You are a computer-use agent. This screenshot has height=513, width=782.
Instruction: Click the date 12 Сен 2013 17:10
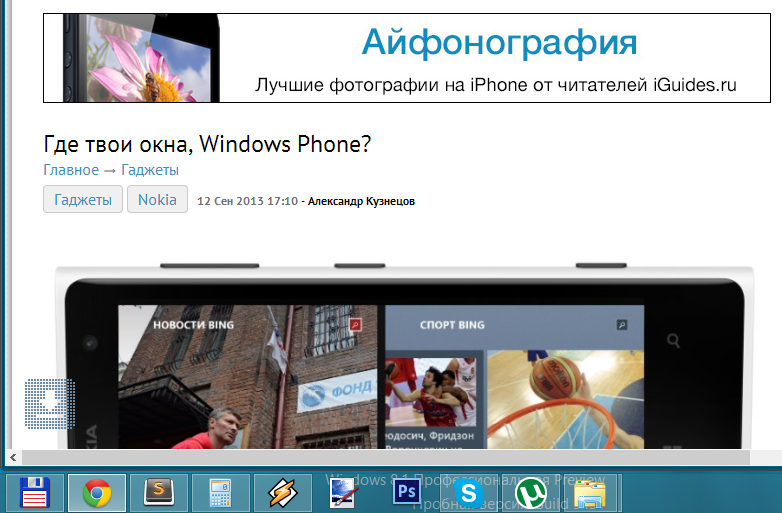pos(247,201)
